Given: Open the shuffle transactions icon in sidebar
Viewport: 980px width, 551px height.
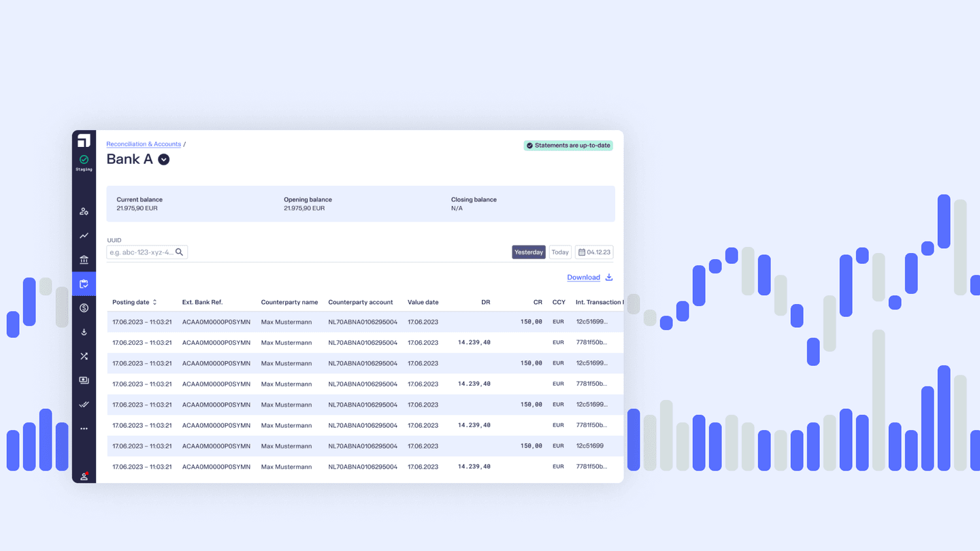Looking at the screenshot, I should click(84, 356).
